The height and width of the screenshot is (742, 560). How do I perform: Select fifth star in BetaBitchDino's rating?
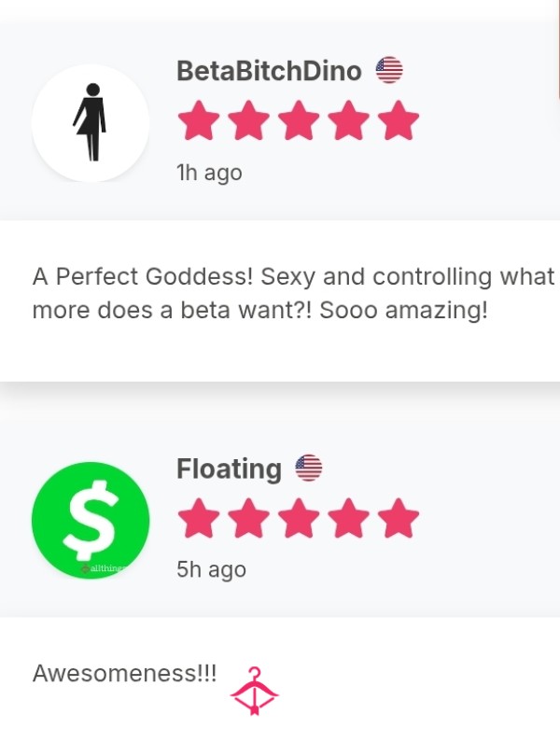399,120
